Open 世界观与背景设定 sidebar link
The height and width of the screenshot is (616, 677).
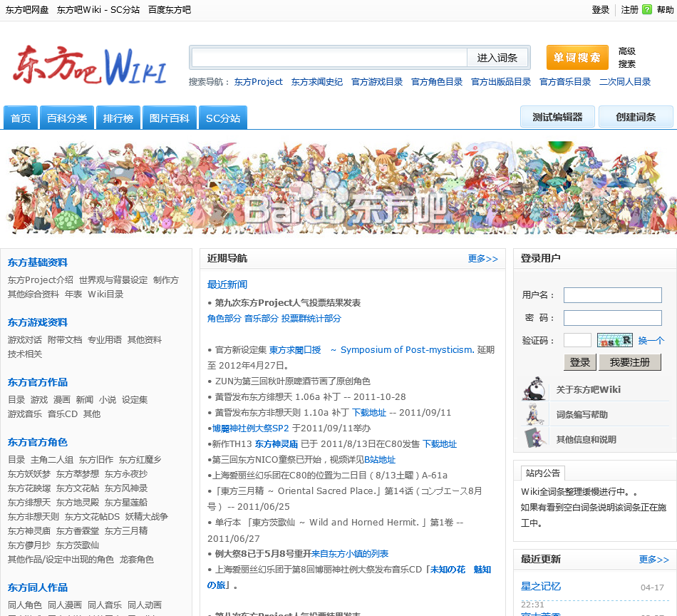pos(113,280)
